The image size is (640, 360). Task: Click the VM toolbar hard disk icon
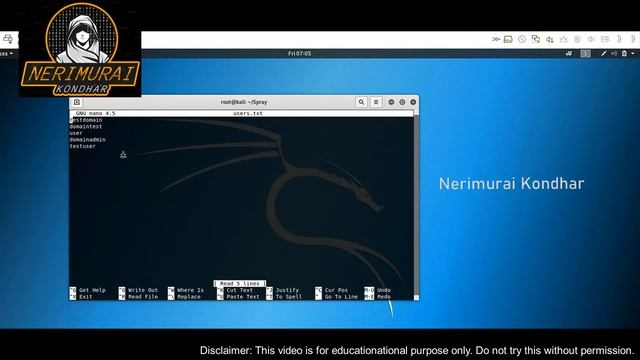(x=508, y=39)
